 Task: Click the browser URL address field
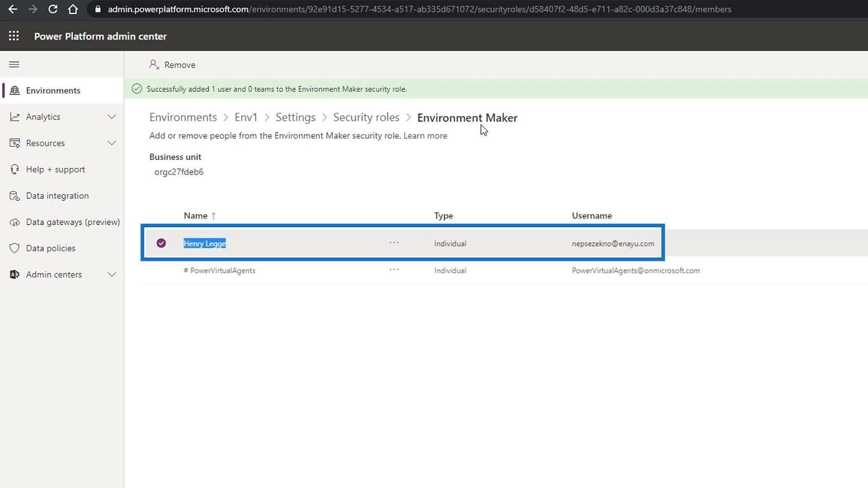coord(419,9)
